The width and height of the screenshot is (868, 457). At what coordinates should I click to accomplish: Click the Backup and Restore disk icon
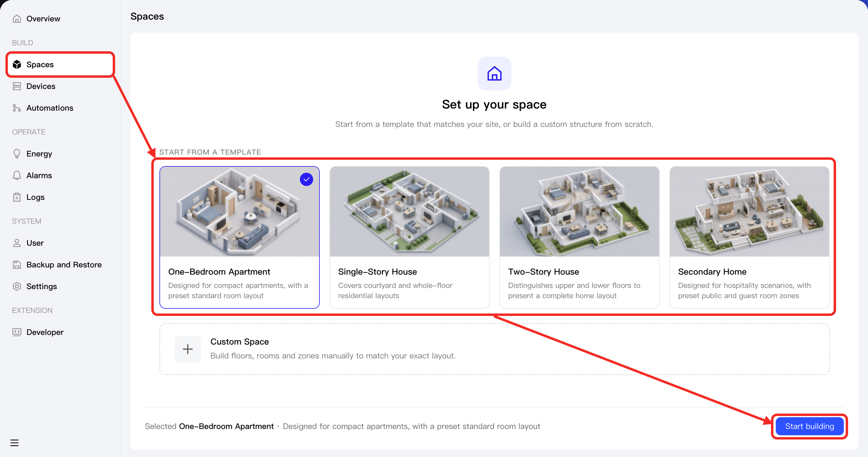(x=17, y=265)
